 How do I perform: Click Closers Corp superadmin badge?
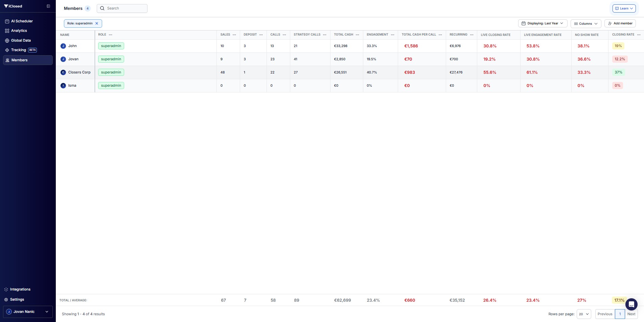[x=111, y=72]
